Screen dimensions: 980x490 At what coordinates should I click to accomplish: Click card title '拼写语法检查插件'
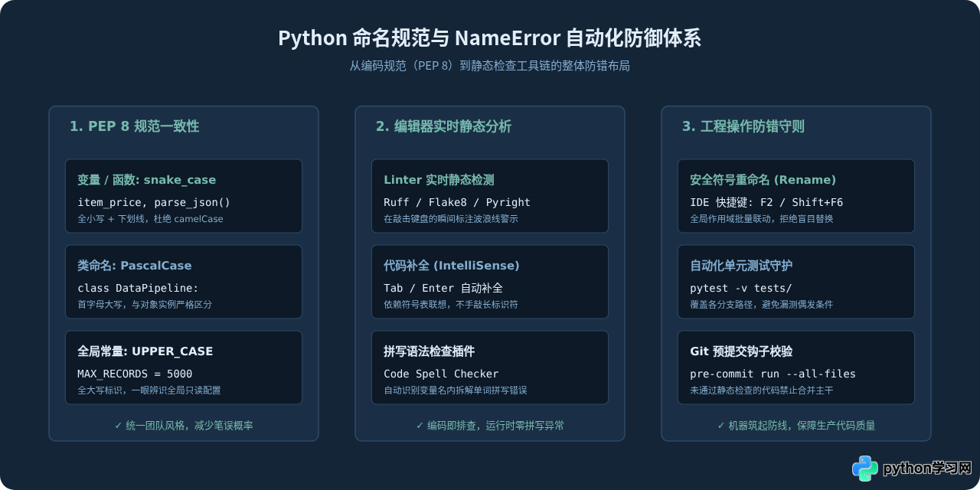tap(430, 351)
